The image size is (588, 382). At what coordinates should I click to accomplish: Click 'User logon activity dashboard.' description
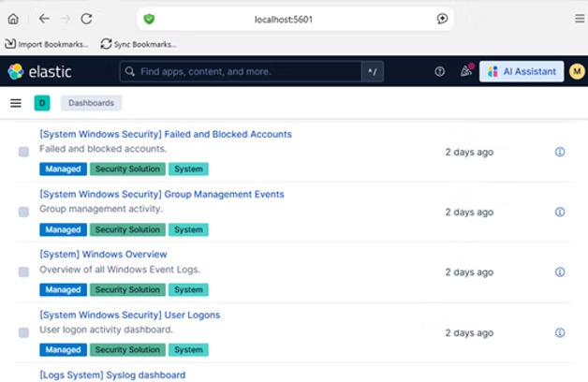point(106,330)
